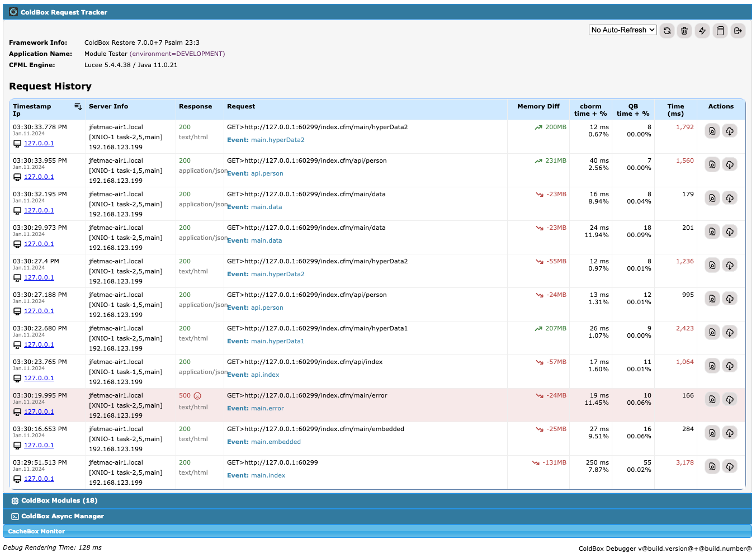Click cloud download icon for main.error row

[730, 400]
